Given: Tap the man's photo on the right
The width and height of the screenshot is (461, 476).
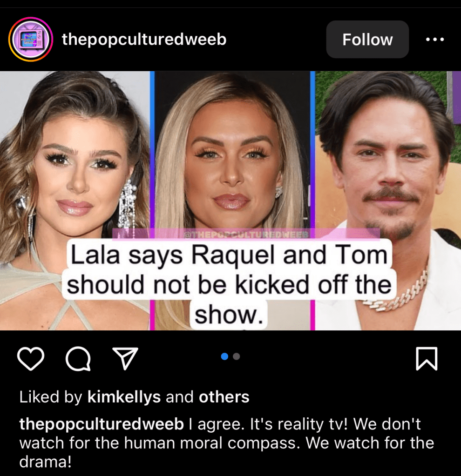Looking at the screenshot, I should 388,201.
